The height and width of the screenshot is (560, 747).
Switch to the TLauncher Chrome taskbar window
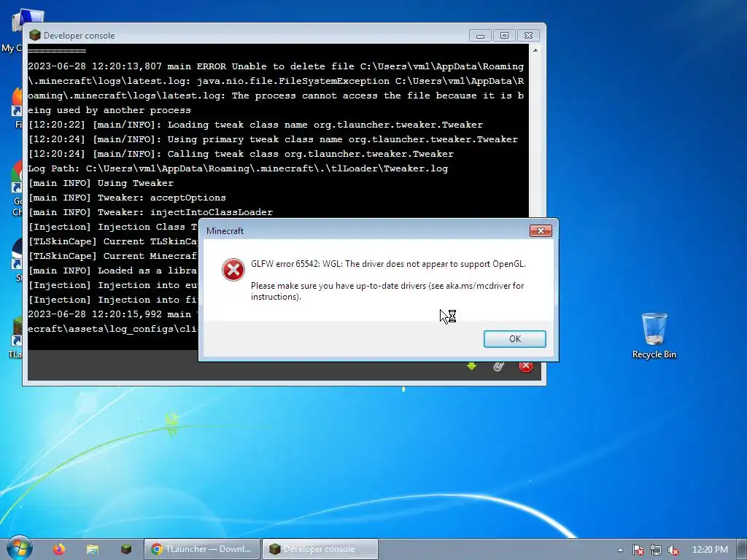point(202,549)
